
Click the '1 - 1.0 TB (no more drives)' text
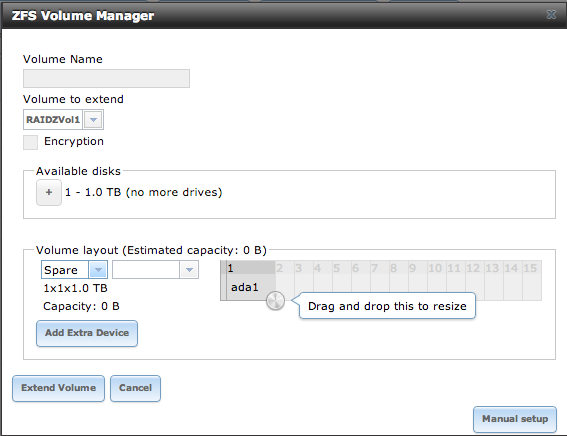[x=144, y=192]
